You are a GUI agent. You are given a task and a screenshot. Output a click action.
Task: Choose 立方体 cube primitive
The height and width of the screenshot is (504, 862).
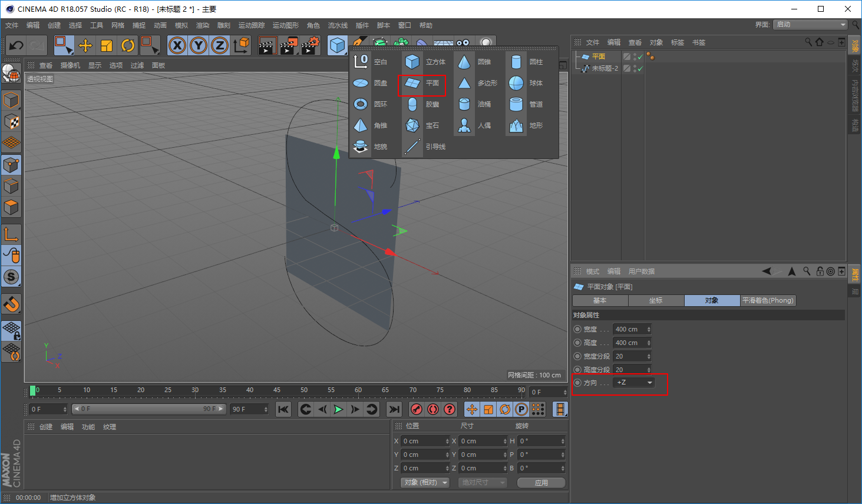pyautogui.click(x=426, y=62)
